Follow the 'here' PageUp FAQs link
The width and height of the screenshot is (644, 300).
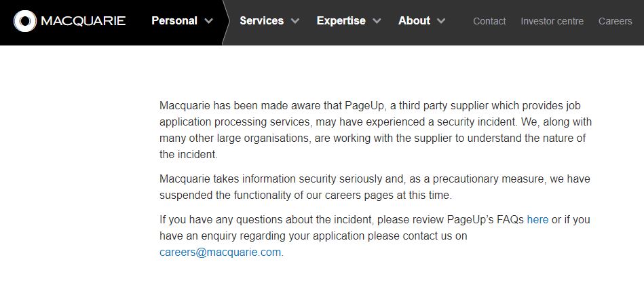[x=537, y=220]
